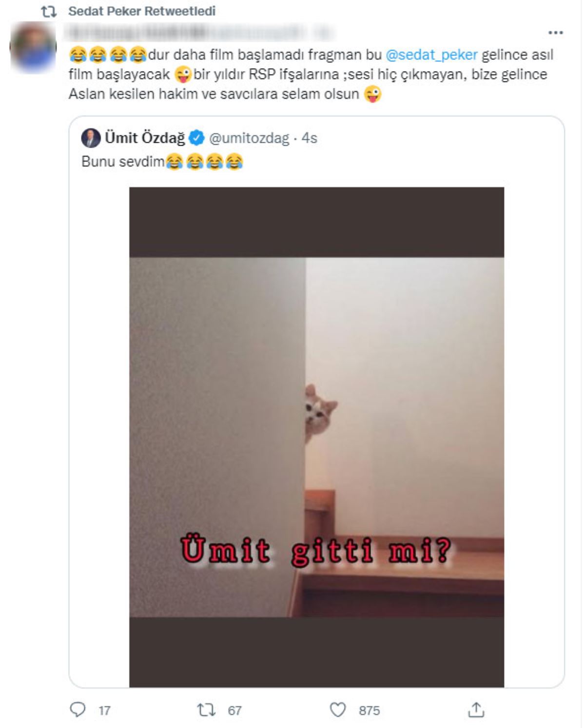The image size is (585, 728).
Task: Click the @umitozdag handle
Action: 249,138
